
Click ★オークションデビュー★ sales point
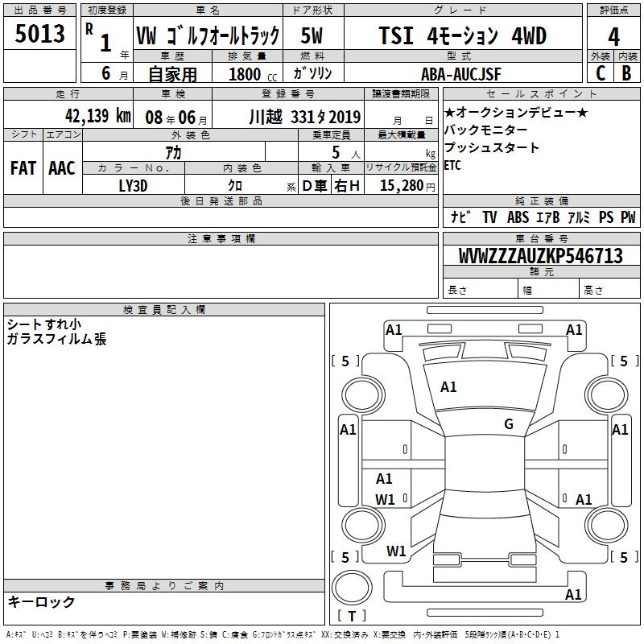click(x=516, y=112)
